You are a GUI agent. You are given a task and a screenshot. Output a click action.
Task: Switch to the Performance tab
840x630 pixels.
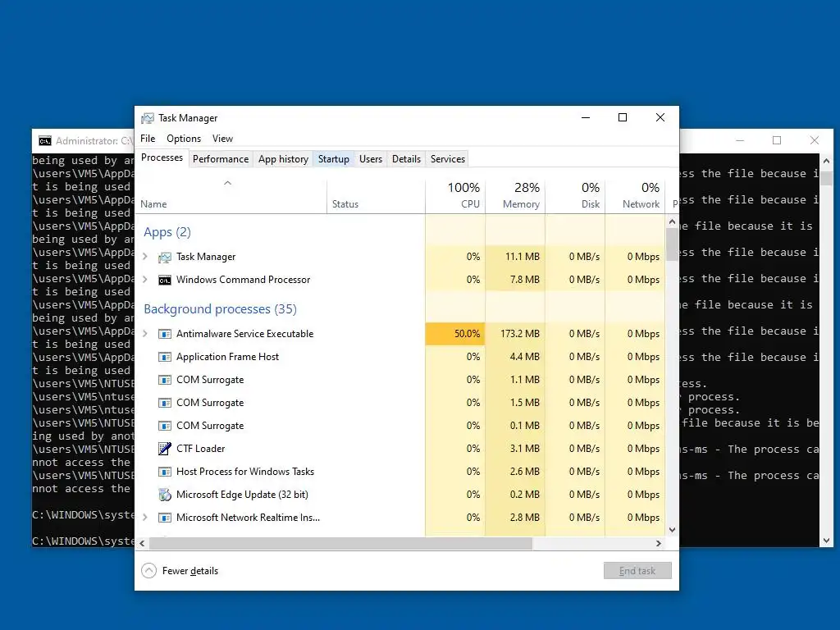221,159
